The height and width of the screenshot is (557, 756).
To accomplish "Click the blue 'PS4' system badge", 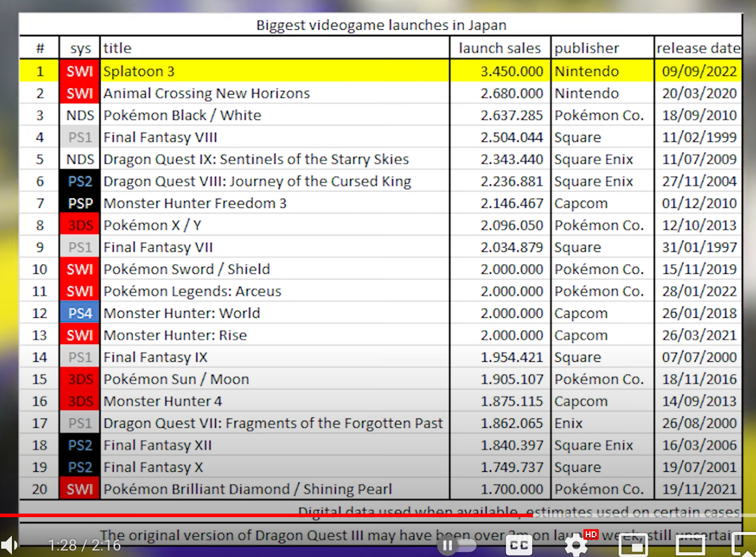I will (x=80, y=314).
